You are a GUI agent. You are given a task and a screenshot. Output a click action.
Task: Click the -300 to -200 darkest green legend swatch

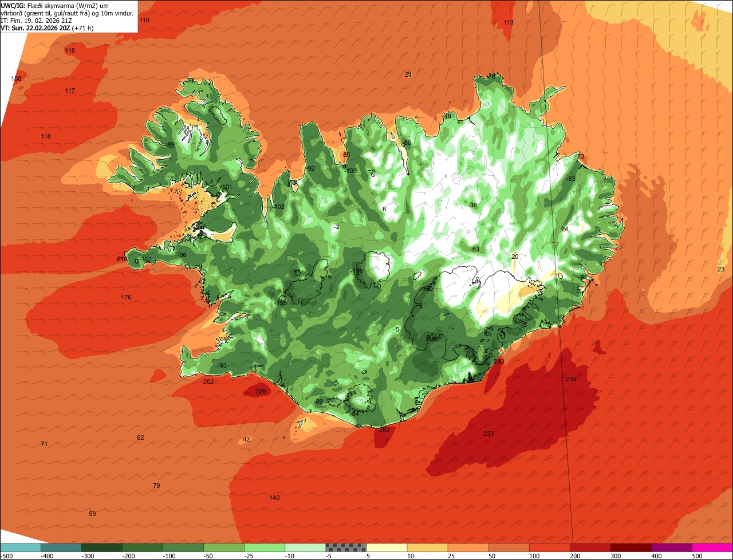[x=102, y=547]
